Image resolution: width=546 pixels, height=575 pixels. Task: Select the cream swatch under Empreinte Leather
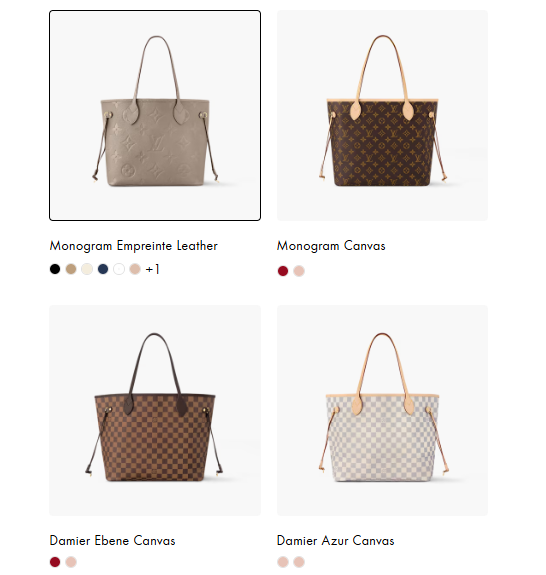[x=87, y=269]
